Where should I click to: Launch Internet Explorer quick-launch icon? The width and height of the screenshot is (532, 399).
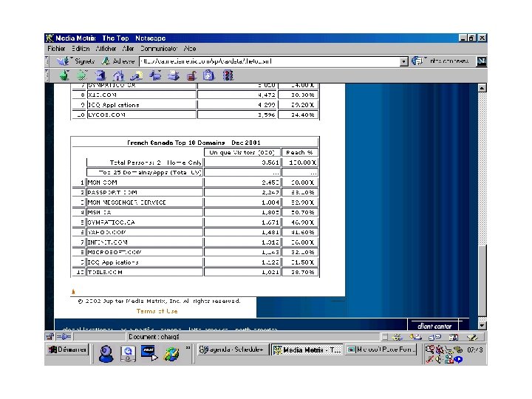171,354
